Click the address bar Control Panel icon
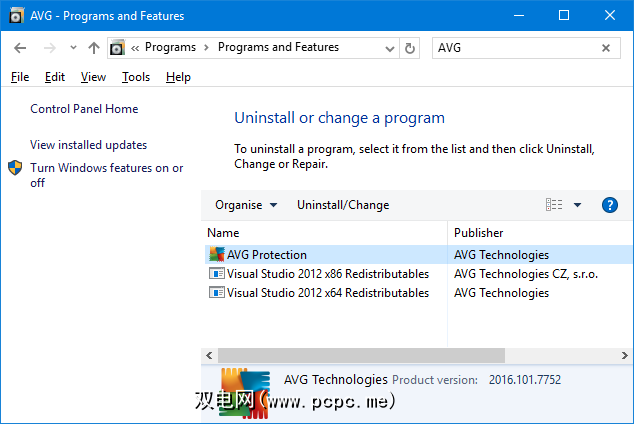 pyautogui.click(x=117, y=48)
